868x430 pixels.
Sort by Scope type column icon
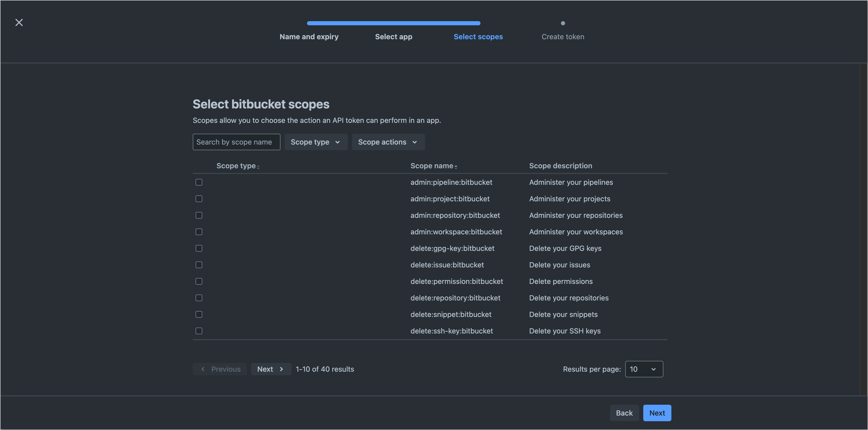258,166
